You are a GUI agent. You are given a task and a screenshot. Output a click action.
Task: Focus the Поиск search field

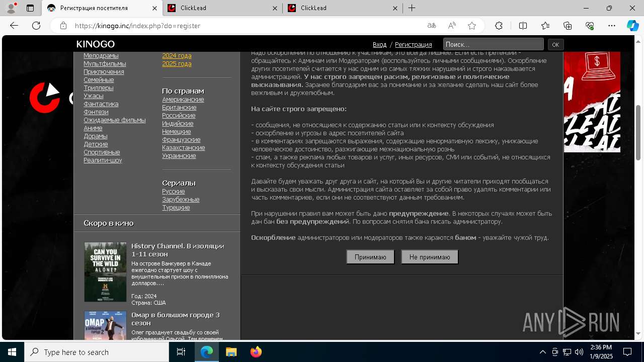pos(493,44)
